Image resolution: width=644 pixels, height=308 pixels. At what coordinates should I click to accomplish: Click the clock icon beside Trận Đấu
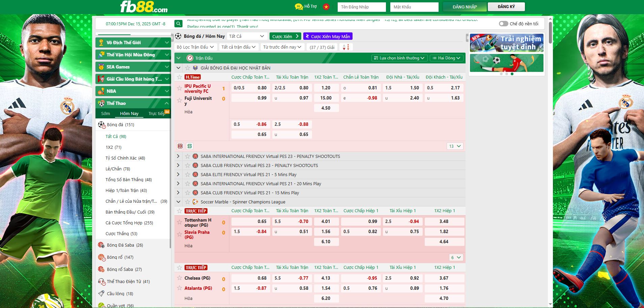click(190, 58)
